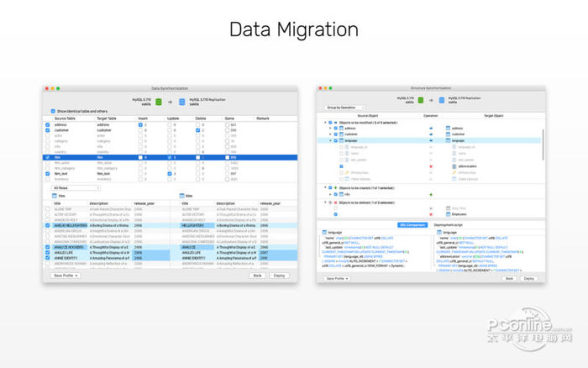Click Deploy in the Data Synchronization window
Image resolution: width=588 pixels, height=368 pixels.
tap(280, 276)
